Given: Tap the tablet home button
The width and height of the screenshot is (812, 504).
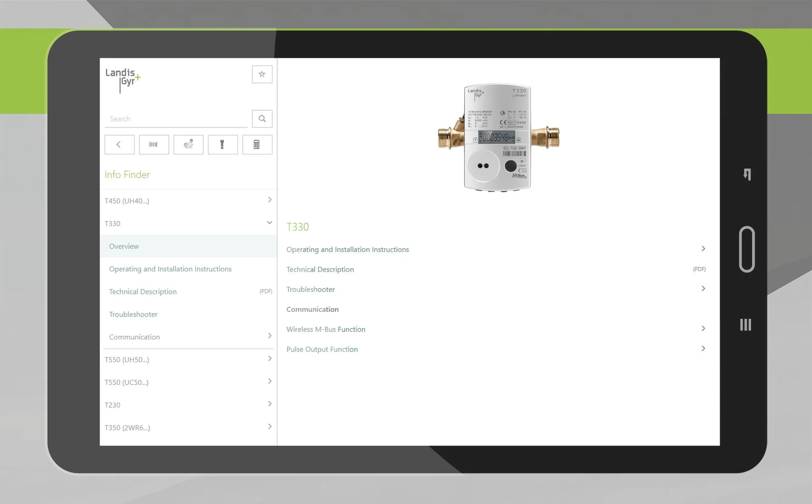Looking at the screenshot, I should (747, 249).
